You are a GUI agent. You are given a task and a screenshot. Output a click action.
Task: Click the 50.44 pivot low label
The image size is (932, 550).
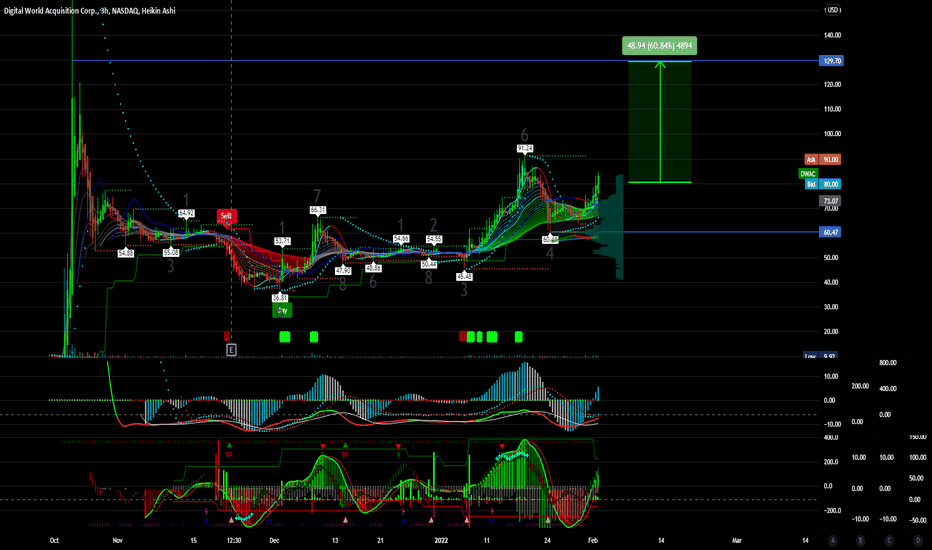click(429, 264)
